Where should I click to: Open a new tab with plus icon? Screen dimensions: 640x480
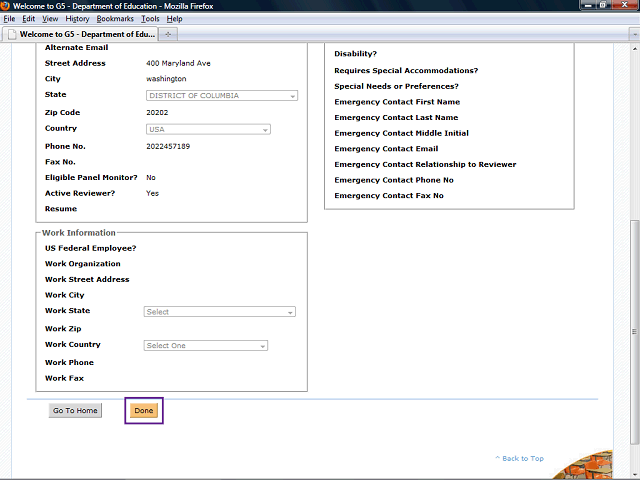pos(168,34)
